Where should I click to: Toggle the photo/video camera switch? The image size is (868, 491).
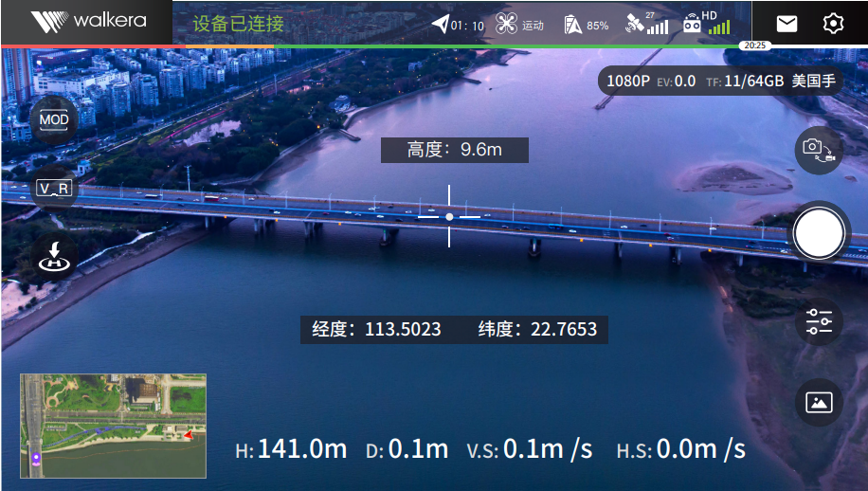tap(819, 150)
